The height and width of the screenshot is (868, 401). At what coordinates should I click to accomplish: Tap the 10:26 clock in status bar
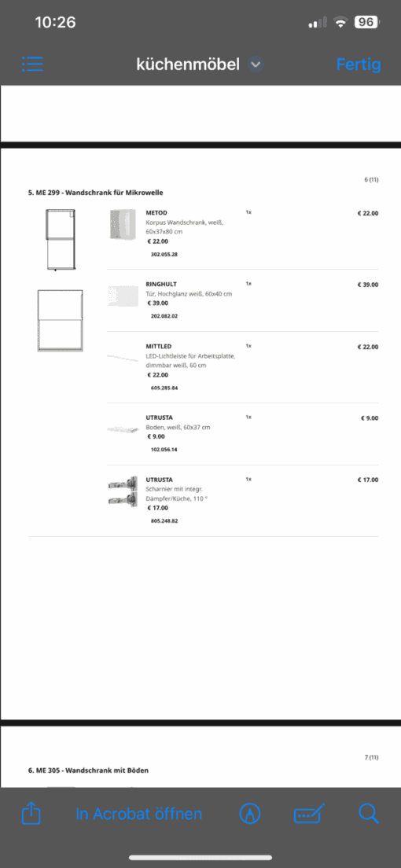[x=55, y=22]
